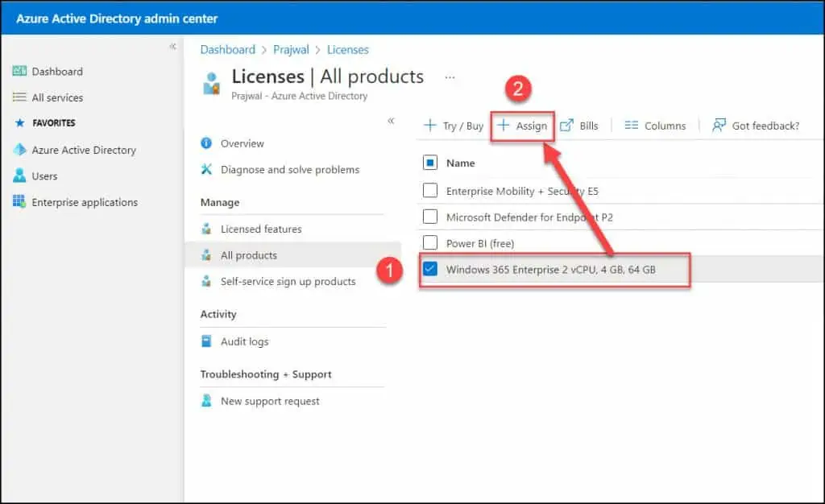Click the Overview info icon

tap(206, 143)
